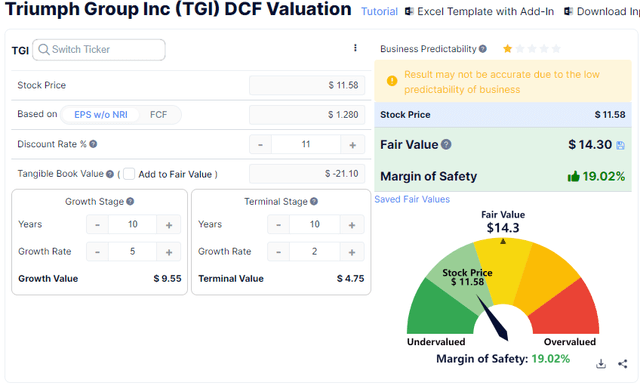Enable Add to Fair Value checkbox
The image size is (640, 392).
pos(129,174)
